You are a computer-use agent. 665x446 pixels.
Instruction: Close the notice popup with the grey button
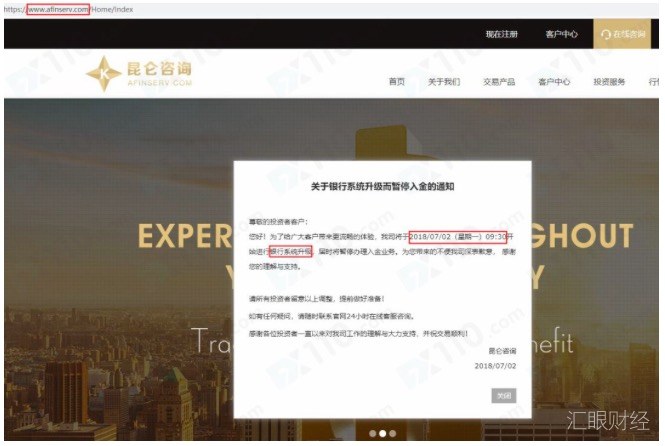tap(504, 396)
